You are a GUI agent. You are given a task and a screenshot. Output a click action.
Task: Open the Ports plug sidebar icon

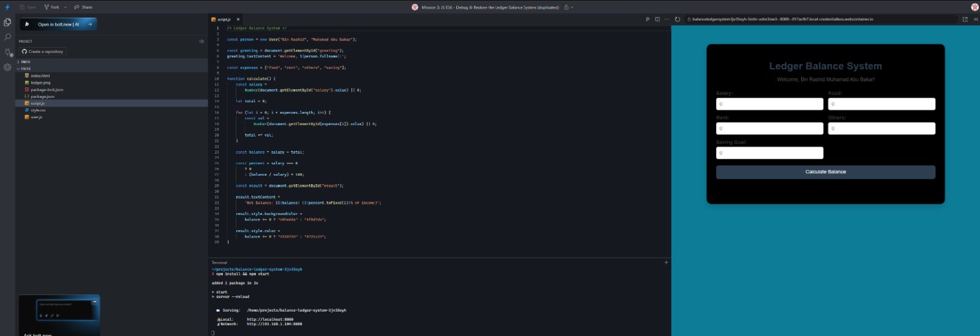click(7, 52)
